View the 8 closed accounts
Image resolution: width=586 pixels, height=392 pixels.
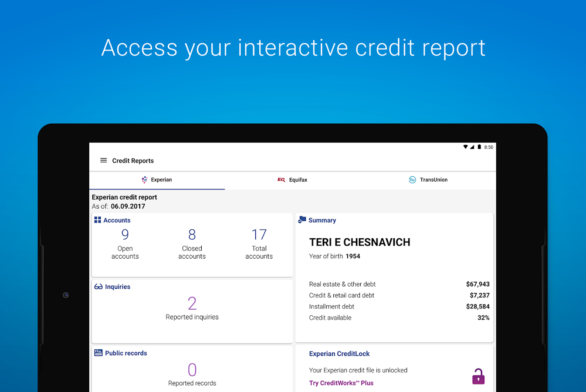192,244
